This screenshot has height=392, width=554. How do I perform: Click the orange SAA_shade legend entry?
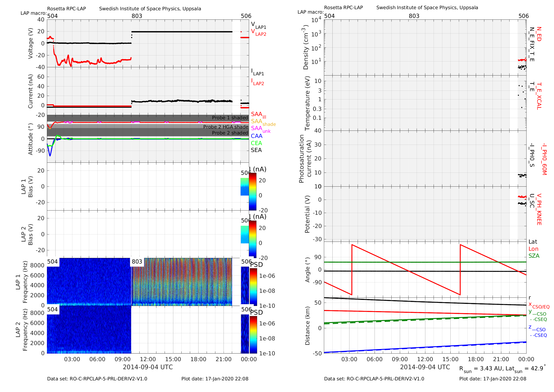pyautogui.click(x=263, y=122)
